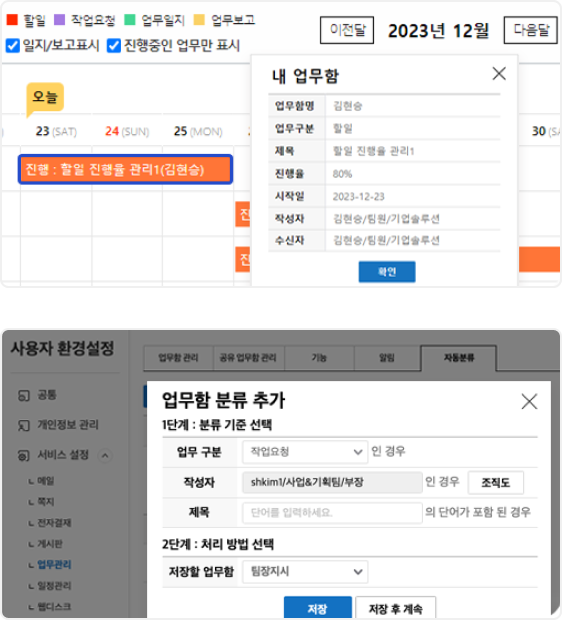
Task: Open 메일 under 서비스 설정
Action: [45, 481]
